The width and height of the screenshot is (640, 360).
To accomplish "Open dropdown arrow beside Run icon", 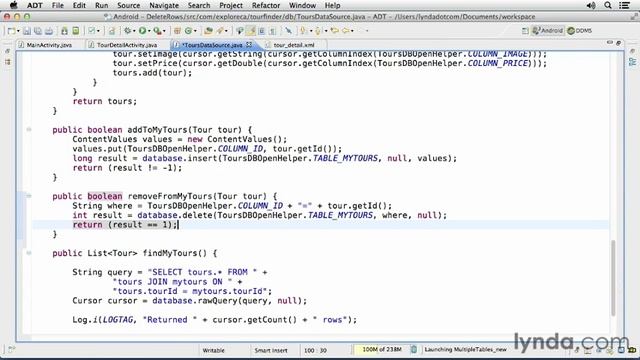I will pyautogui.click(x=149, y=31).
